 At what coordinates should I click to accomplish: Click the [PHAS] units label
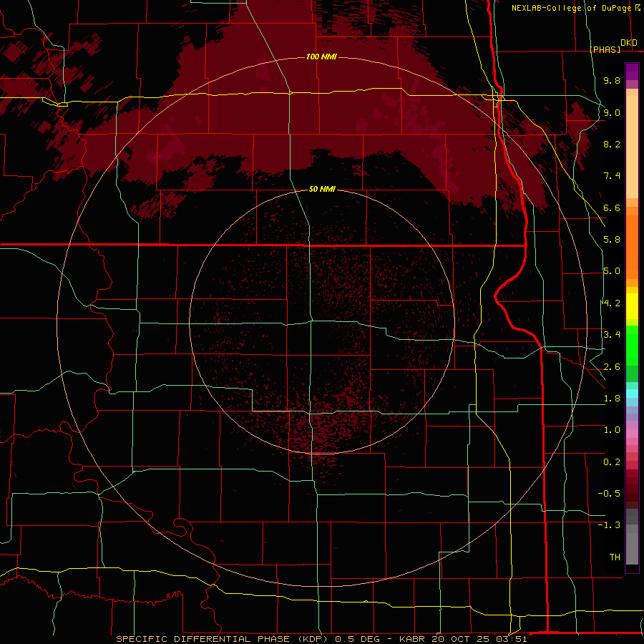605,49
